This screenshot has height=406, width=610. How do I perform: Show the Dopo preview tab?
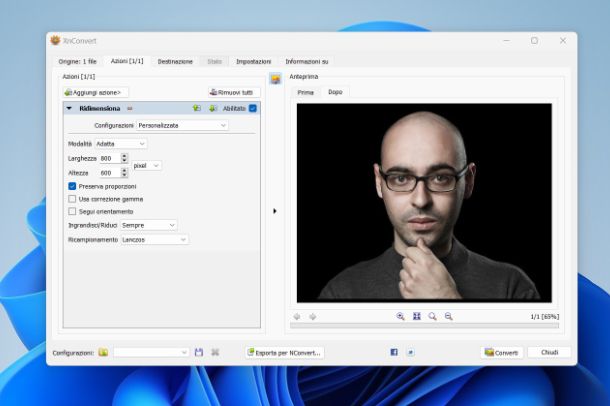click(x=335, y=92)
